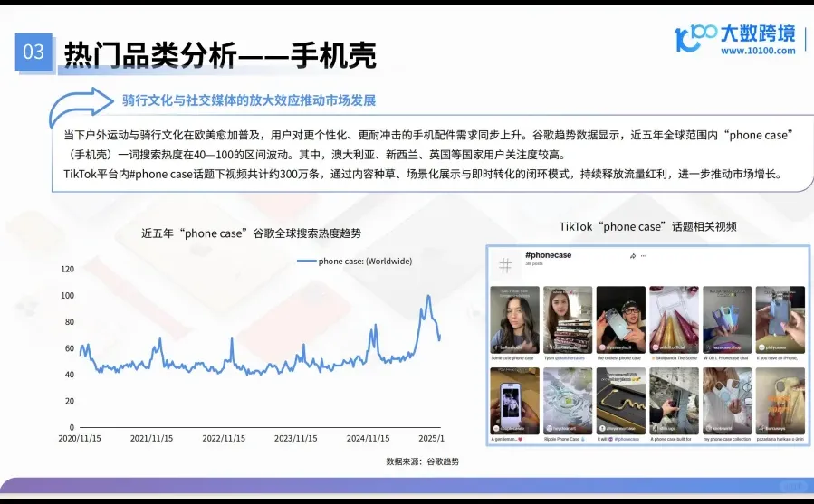Open the 'If you have an iPhone' video
Screen dimensions: 814x504
(x=780, y=319)
